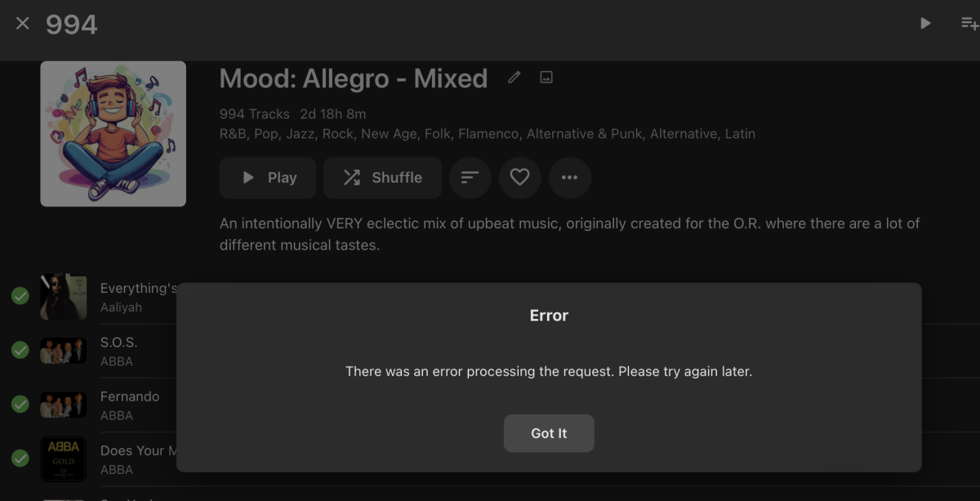Viewport: 980px width, 501px height.
Task: Start playback with the top-right play icon
Action: coord(925,23)
